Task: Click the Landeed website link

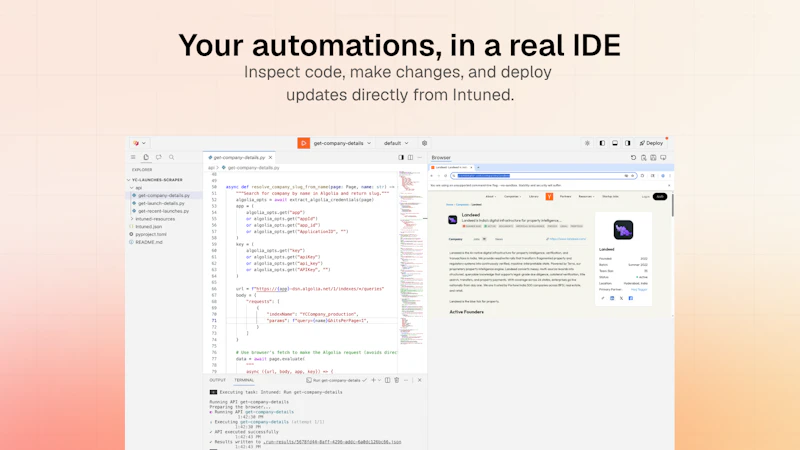Action: [x=566, y=239]
